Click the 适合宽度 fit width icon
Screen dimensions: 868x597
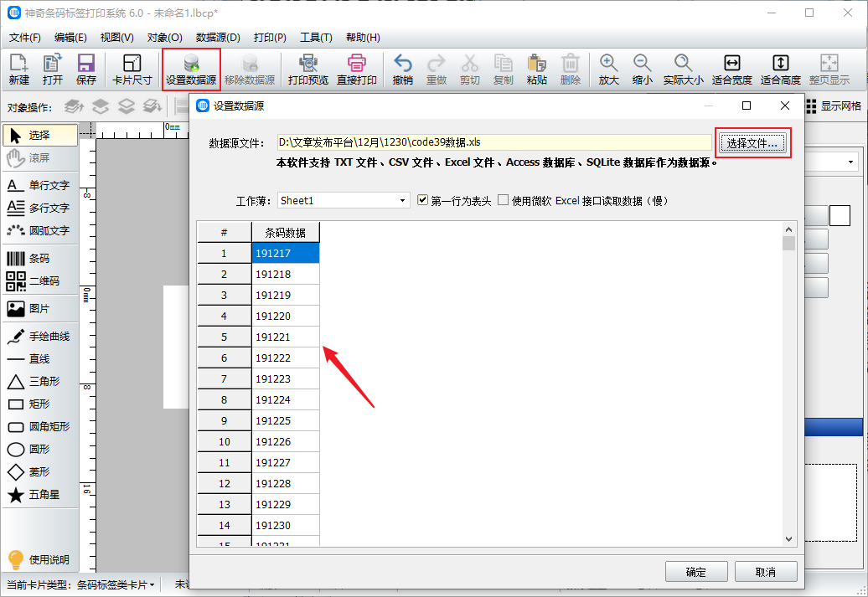tap(731, 69)
